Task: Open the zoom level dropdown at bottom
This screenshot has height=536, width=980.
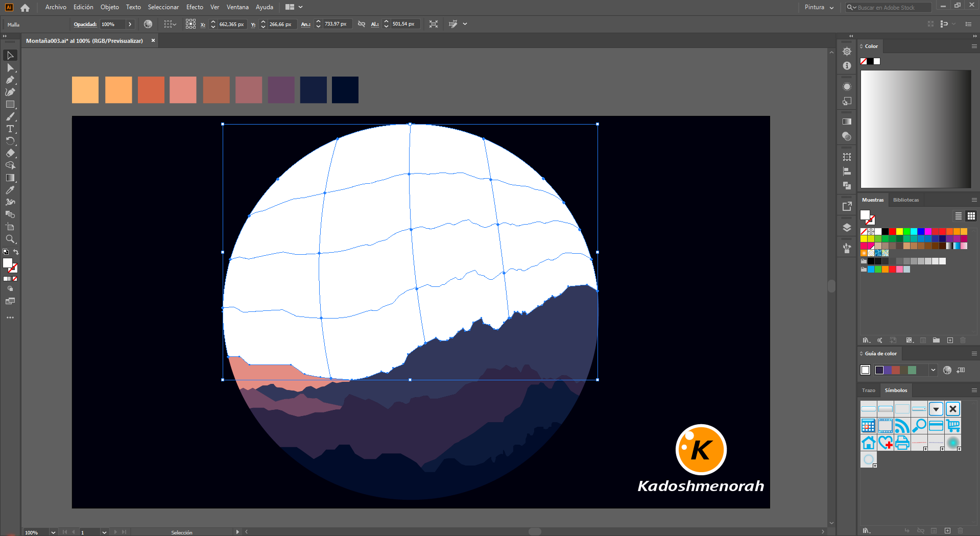Action: [53, 532]
